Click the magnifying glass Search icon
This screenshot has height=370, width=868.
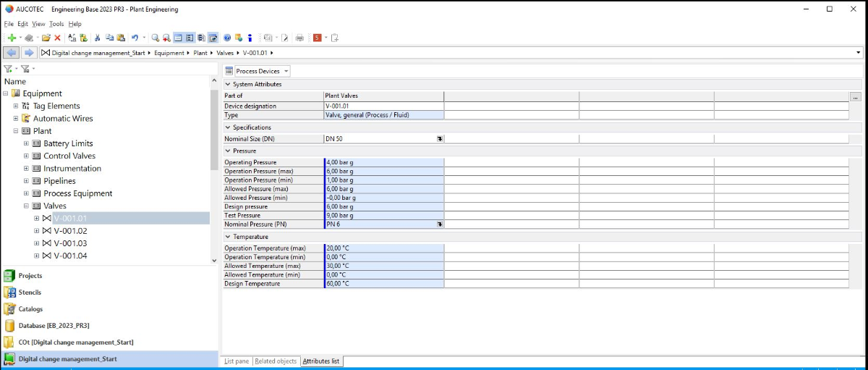(155, 38)
